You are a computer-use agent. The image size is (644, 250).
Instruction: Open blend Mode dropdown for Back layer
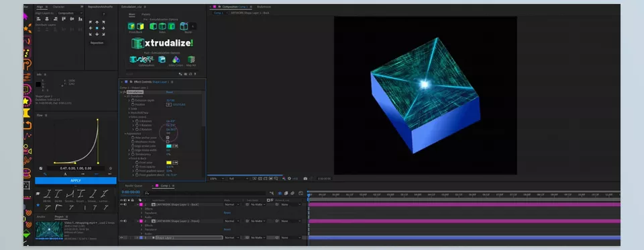(x=231, y=204)
